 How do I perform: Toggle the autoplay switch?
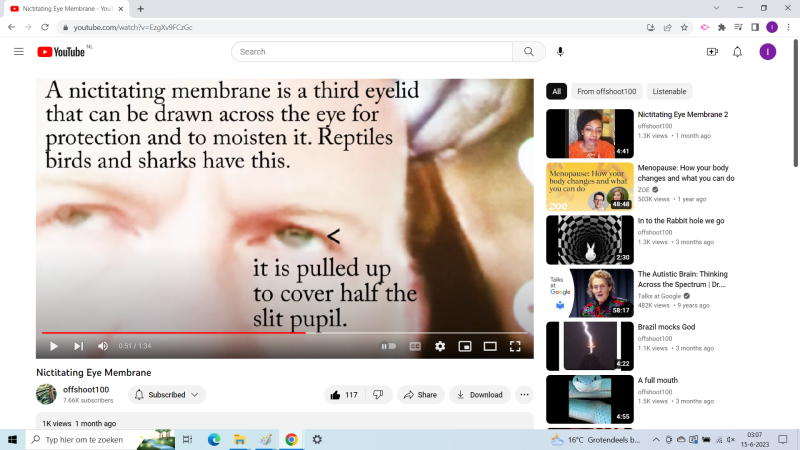click(388, 346)
